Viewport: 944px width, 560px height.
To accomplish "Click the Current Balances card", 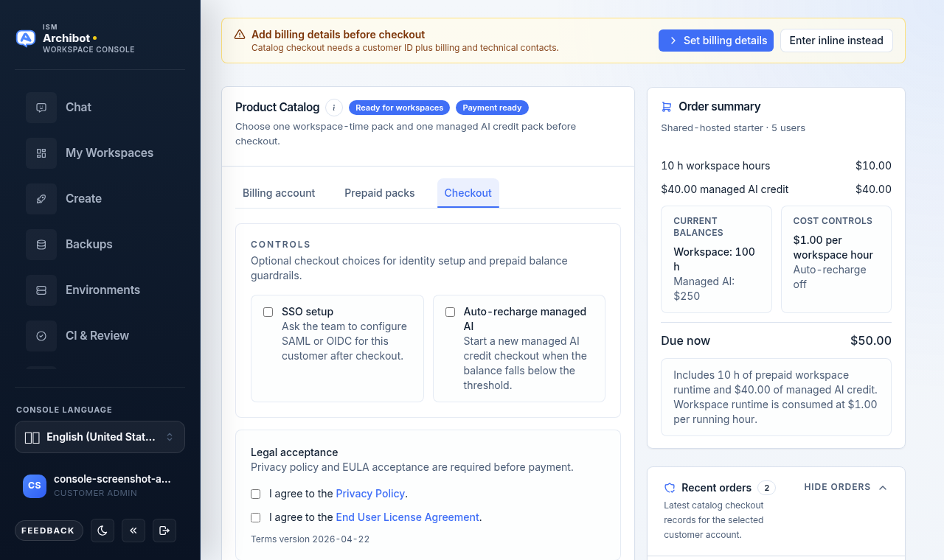I will 716,259.
